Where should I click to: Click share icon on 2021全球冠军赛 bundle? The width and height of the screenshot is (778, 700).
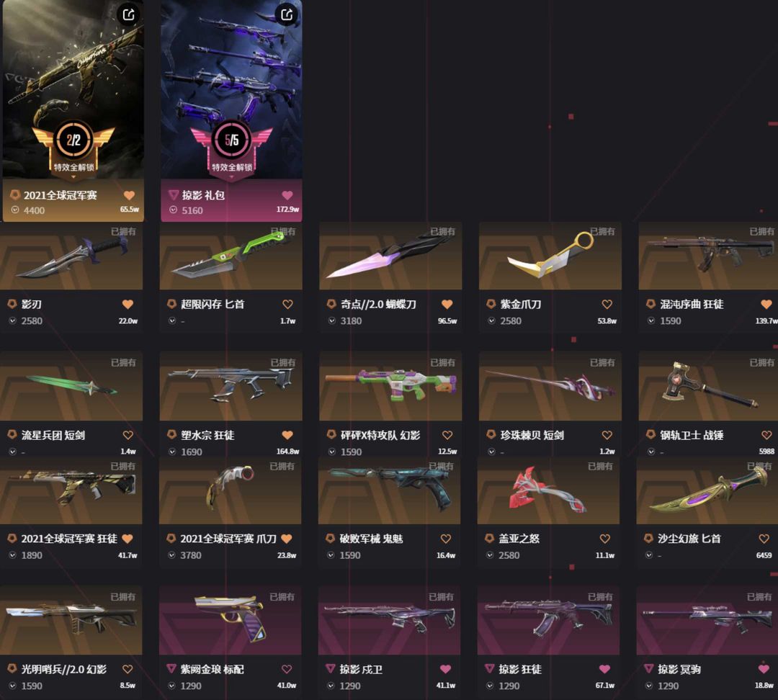coord(128,14)
